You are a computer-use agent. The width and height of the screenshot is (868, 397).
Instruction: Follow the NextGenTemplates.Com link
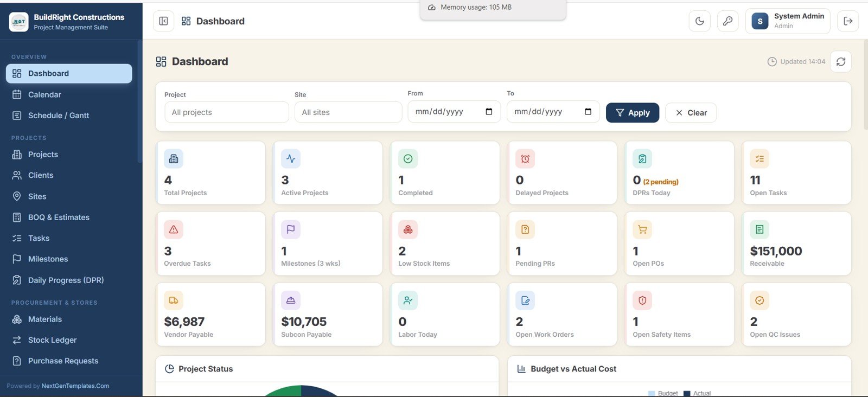75,386
